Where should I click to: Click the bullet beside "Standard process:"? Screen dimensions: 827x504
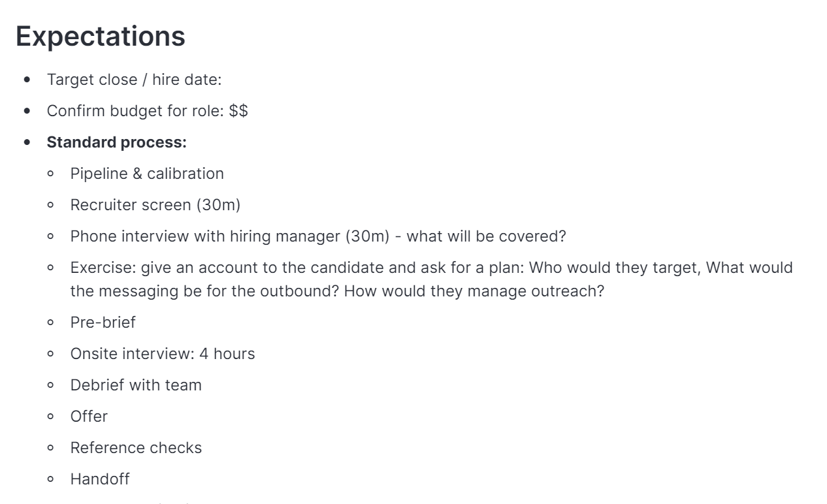coord(27,142)
